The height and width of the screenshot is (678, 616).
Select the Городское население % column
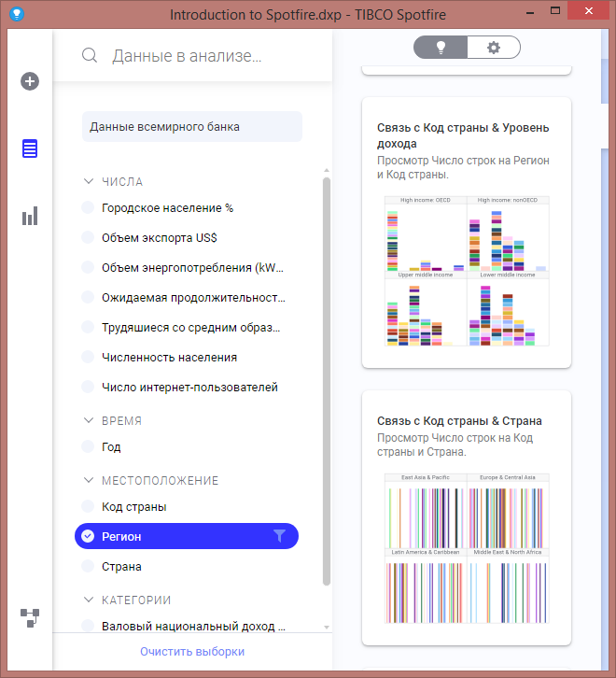pos(187,208)
